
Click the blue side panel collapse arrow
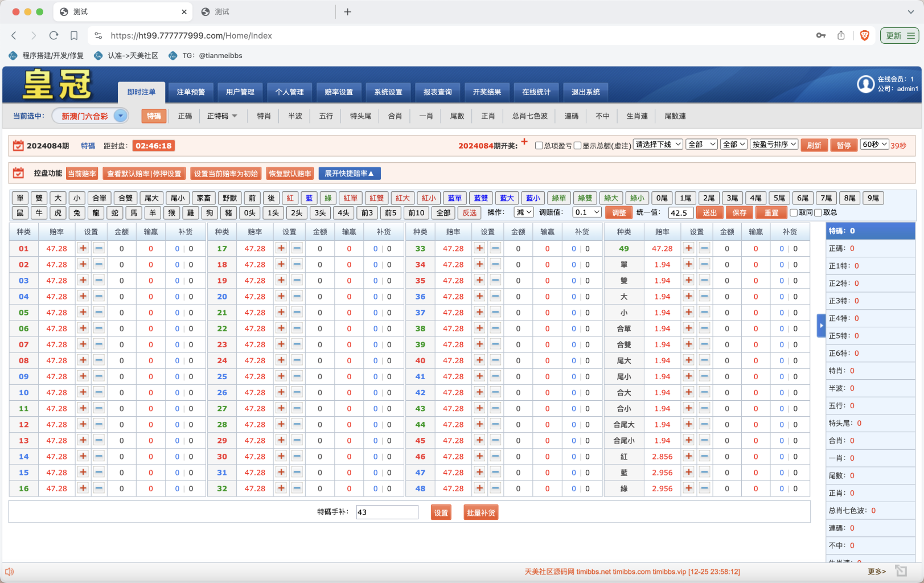(x=821, y=326)
